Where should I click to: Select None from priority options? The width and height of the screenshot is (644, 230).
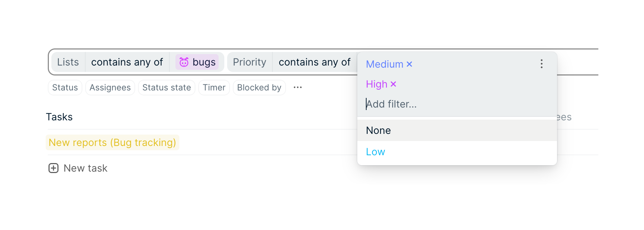coord(378,131)
